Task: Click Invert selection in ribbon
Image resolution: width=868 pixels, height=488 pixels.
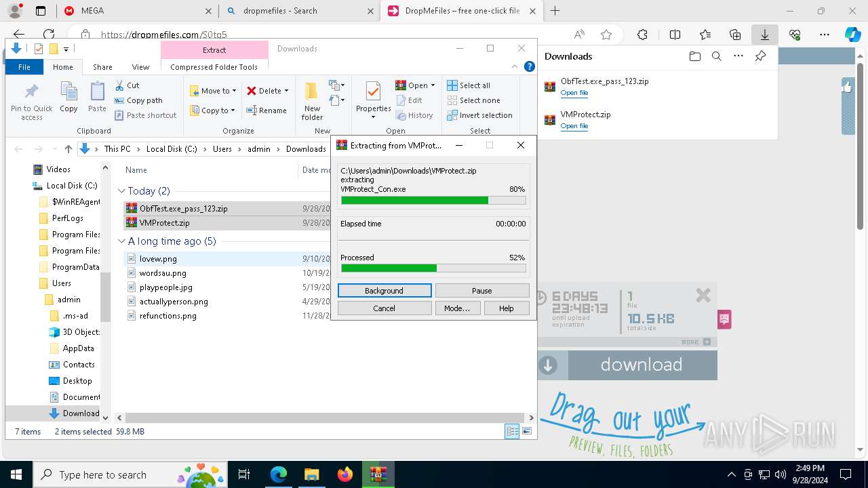Action: click(x=479, y=115)
